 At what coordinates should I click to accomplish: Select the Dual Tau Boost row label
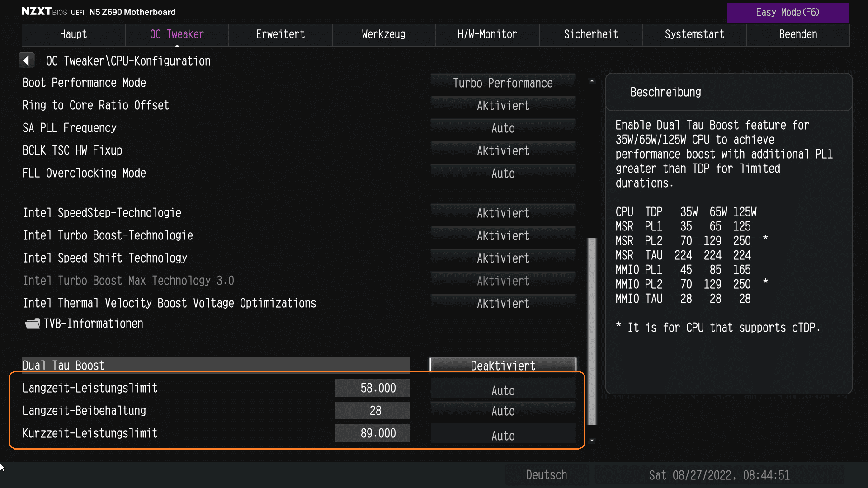click(x=63, y=366)
